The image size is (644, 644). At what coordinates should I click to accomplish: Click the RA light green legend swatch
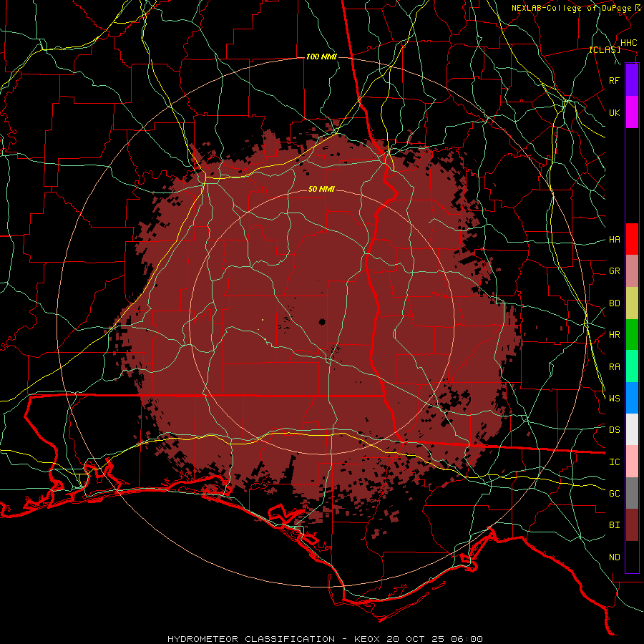[x=632, y=366]
